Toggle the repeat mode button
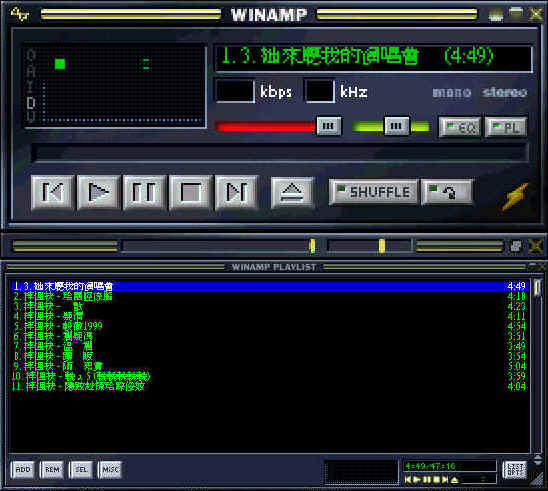Viewport: 548px width, 491px height. click(447, 192)
